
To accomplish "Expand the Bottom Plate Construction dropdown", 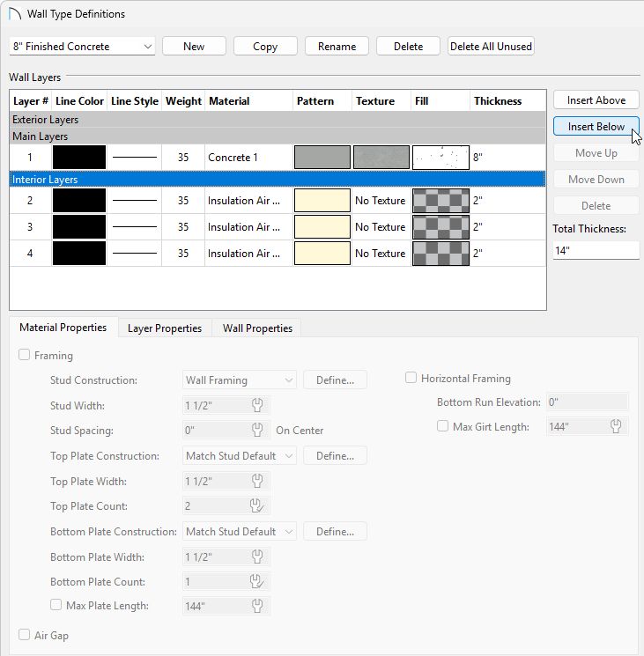I will [x=240, y=531].
